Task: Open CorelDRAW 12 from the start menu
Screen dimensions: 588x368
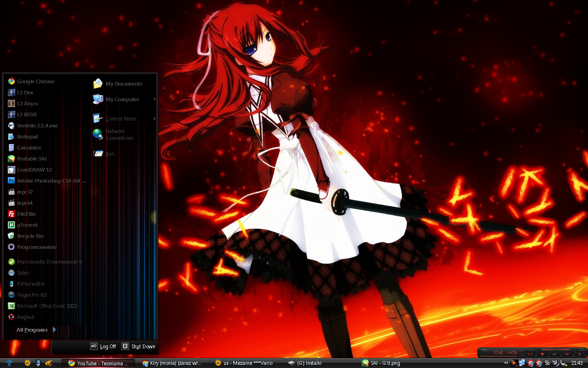Action: tap(34, 170)
